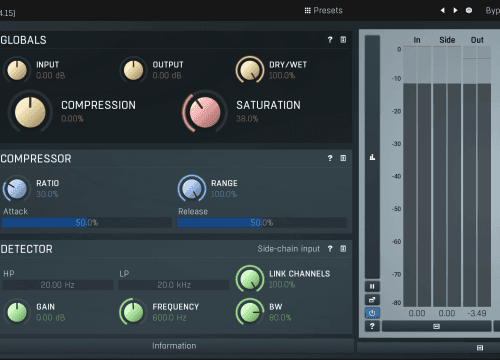Click the In meter column label
Viewport: 500px width, 360px height.
tap(417, 40)
